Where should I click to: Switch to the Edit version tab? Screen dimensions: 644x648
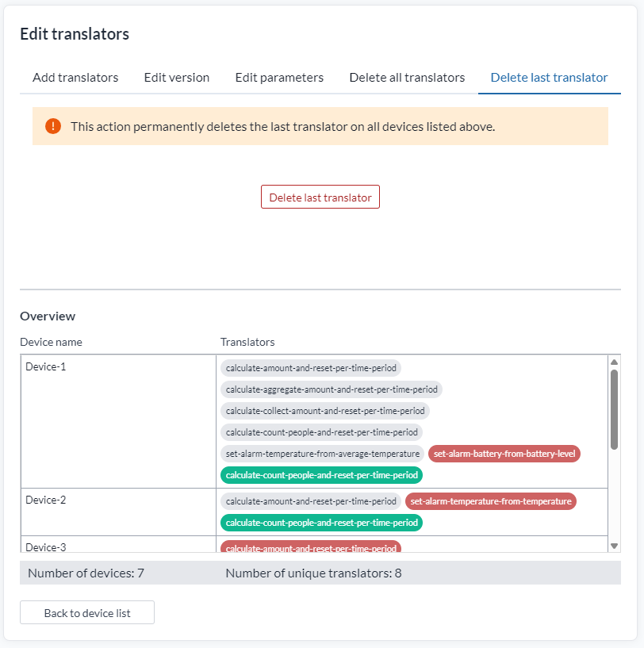(x=177, y=77)
